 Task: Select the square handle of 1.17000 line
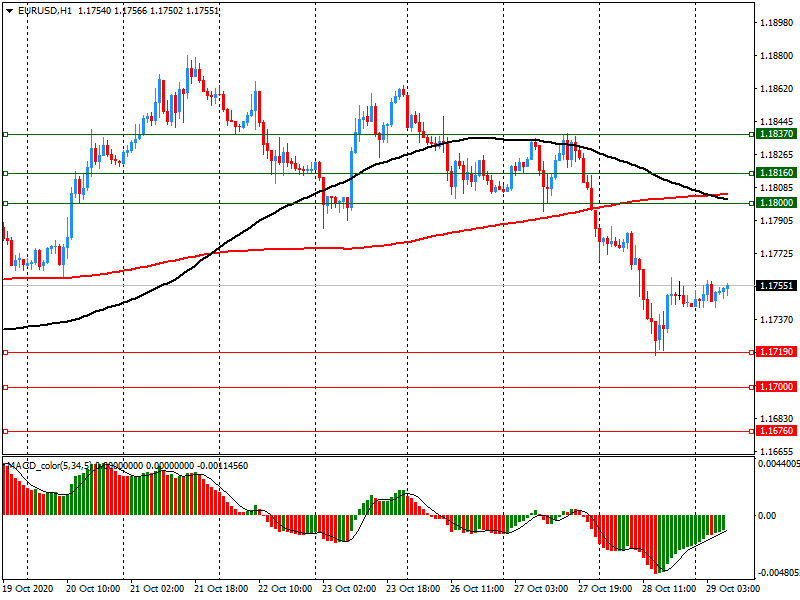[x=6, y=387]
